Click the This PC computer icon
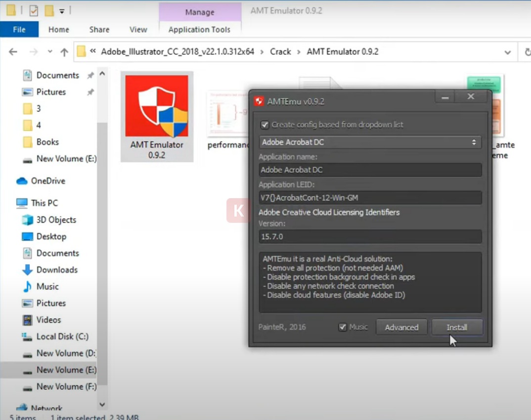531x420 pixels. tap(21, 203)
